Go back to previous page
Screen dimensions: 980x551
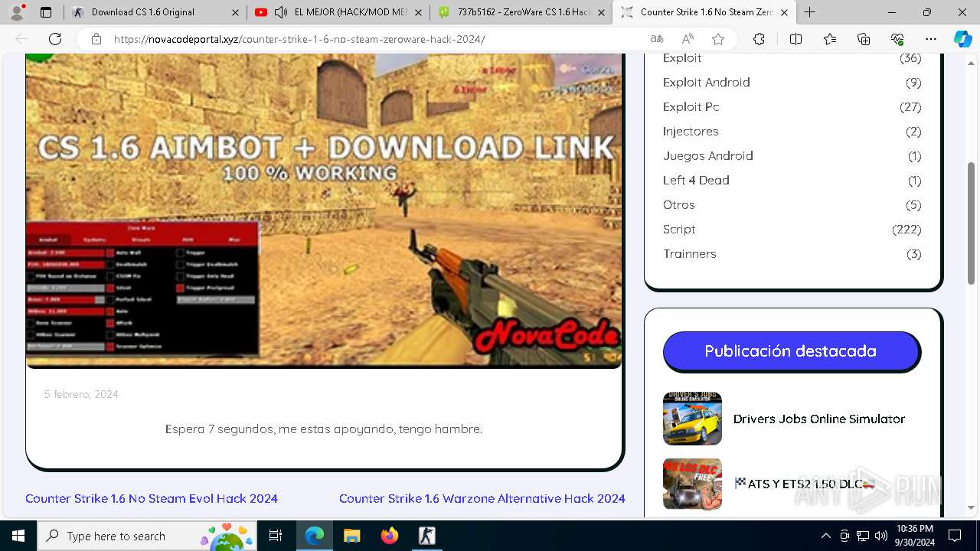click(x=21, y=39)
